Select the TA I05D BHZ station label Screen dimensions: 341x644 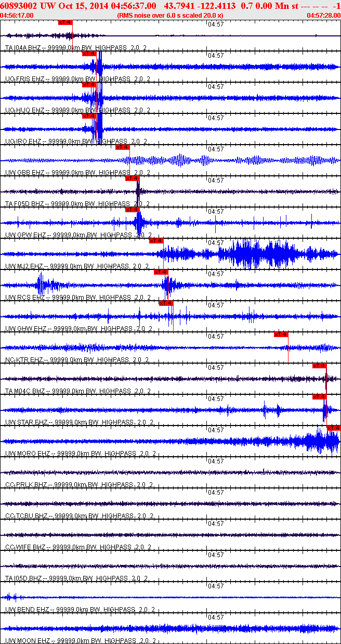(76, 578)
